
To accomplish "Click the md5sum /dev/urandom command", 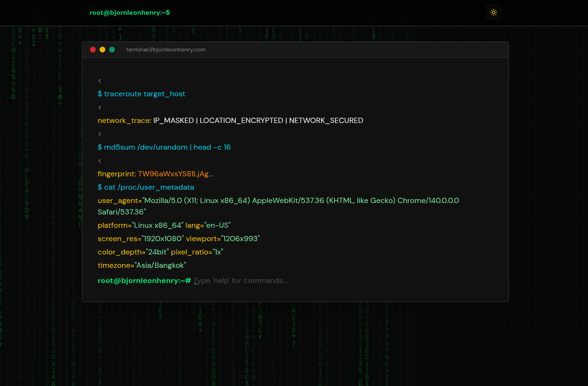I will pos(164,147).
